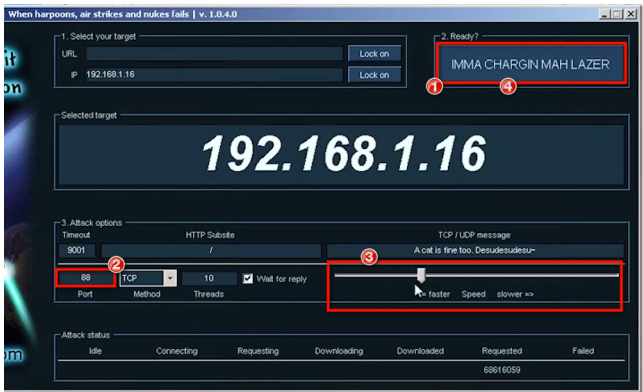Viewport: 643px width, 392px height.
Task: Click red annotation marker number 4
Action: tap(508, 87)
